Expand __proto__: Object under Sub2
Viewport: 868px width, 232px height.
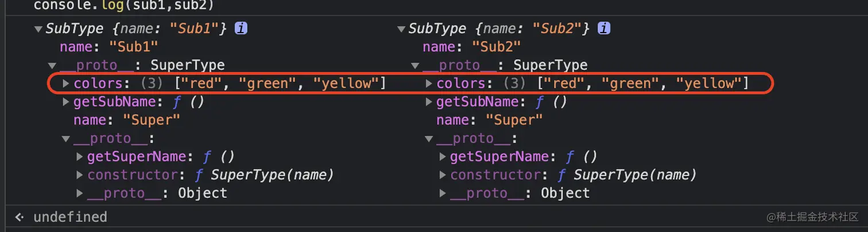pyautogui.click(x=443, y=193)
